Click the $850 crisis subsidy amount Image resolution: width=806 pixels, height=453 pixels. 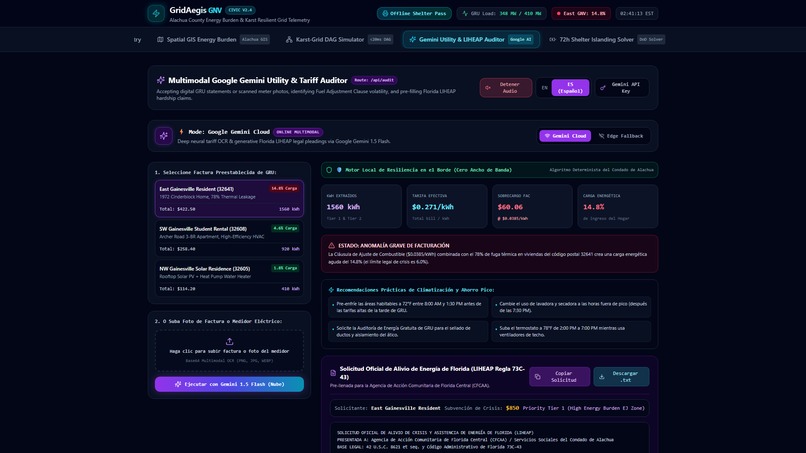pyautogui.click(x=512, y=408)
